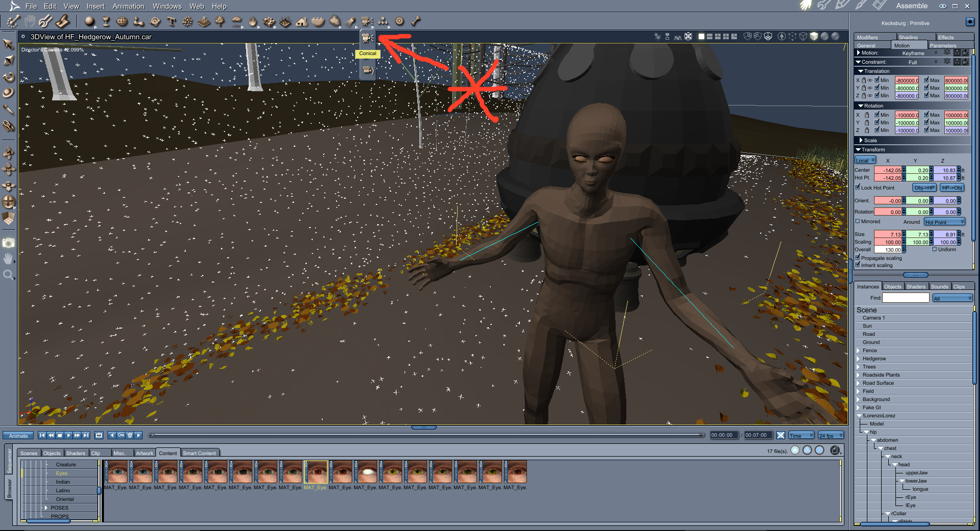Select the white eye MAT_Eye thumbnail
Screen dimensions: 980x531
pos(366,471)
